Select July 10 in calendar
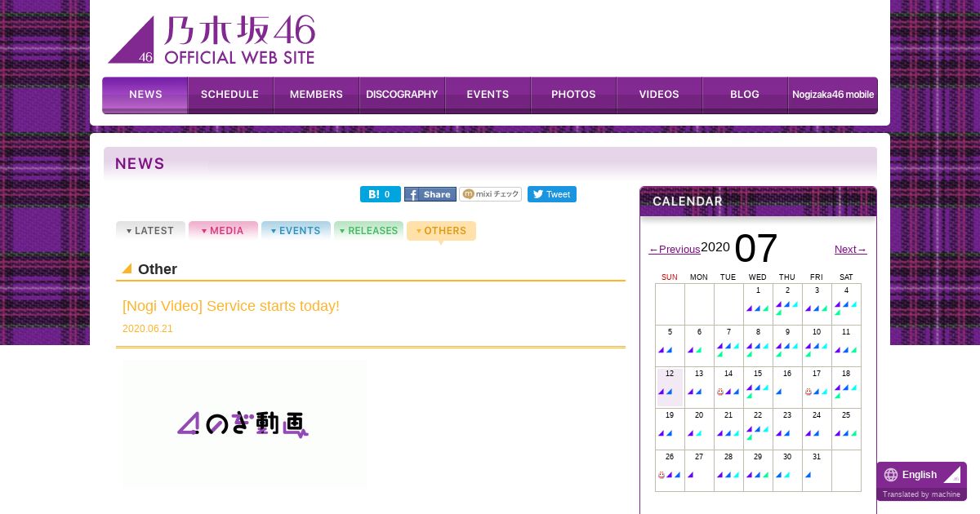The image size is (980, 514). click(817, 346)
